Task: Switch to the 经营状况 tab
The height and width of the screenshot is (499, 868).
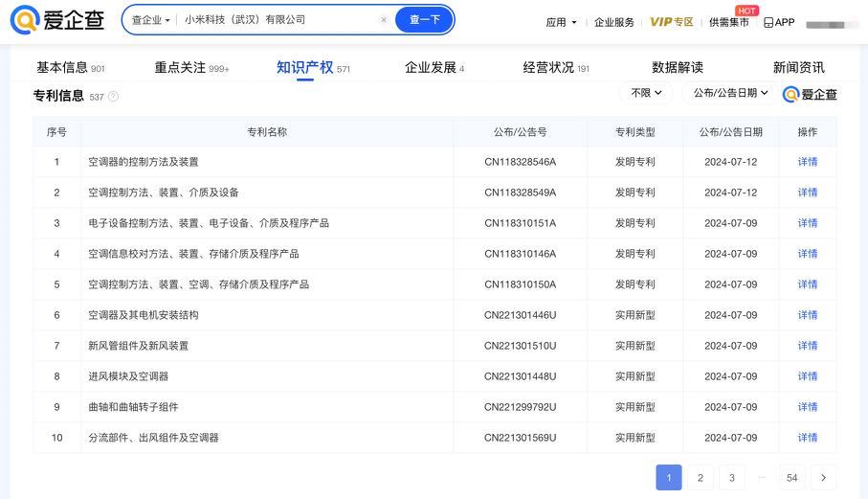Action: pyautogui.click(x=555, y=68)
